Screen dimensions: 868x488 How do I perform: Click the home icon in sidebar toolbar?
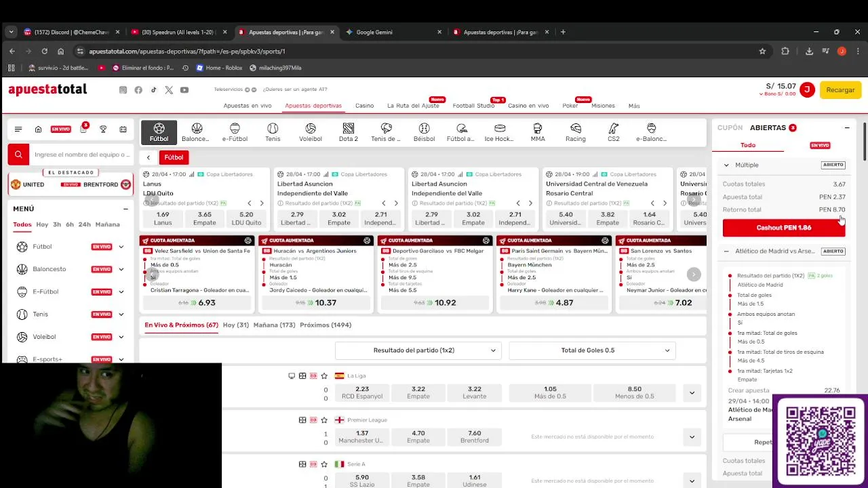click(39, 129)
